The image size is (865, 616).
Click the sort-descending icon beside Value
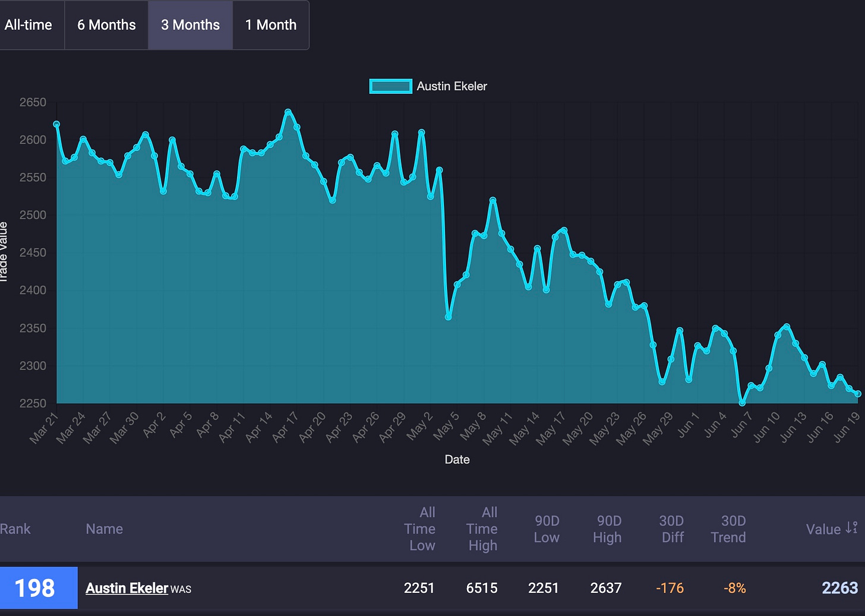(x=851, y=527)
